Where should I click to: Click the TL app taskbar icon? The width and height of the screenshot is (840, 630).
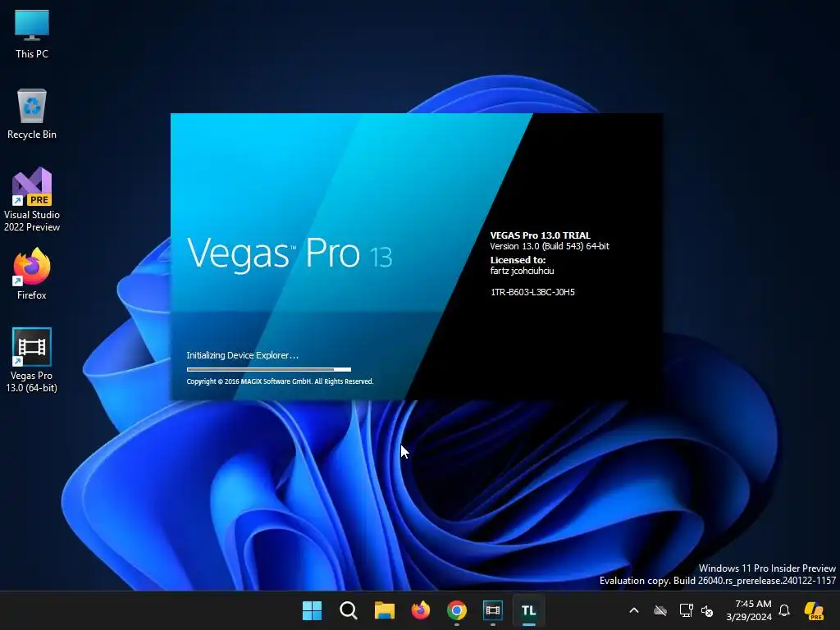(529, 610)
